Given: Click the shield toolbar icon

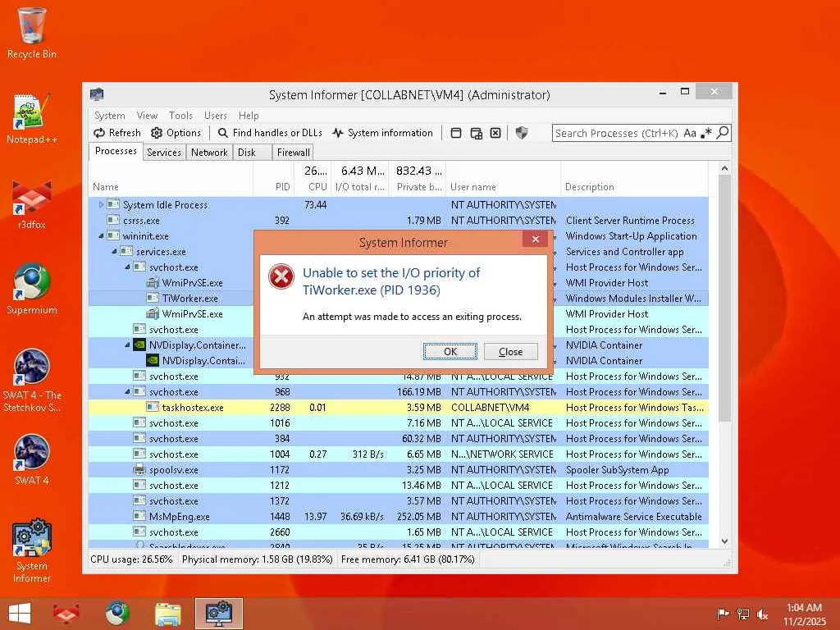Looking at the screenshot, I should coord(521,133).
